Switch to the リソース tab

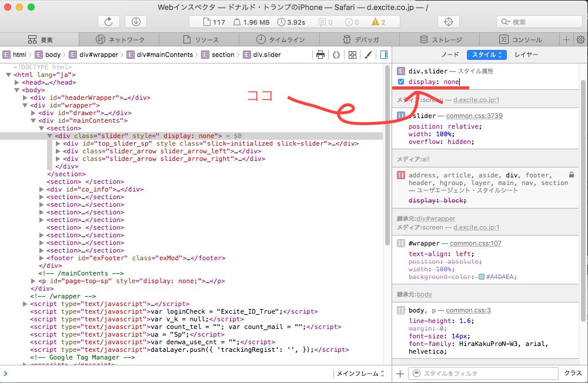[199, 39]
